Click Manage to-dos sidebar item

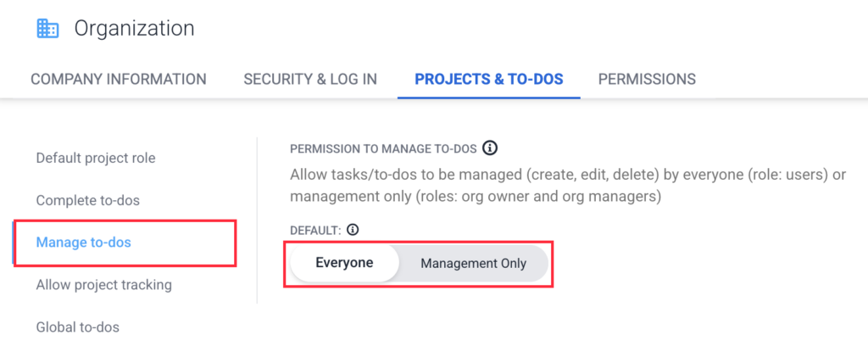tap(84, 243)
